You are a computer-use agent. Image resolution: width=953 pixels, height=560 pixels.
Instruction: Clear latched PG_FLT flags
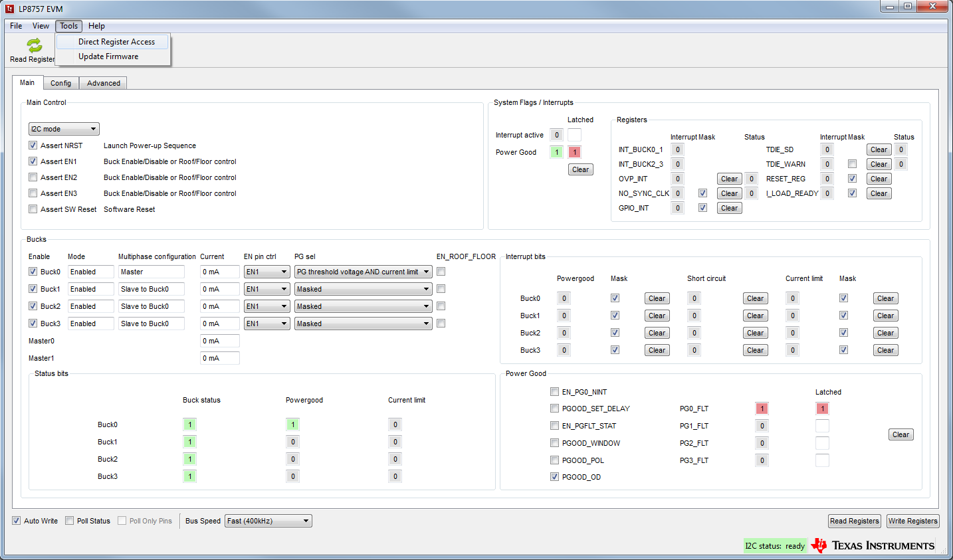click(x=901, y=434)
